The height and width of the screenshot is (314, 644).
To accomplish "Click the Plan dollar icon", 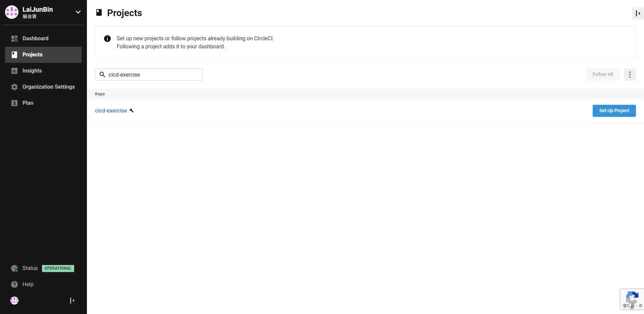I will 14,103.
